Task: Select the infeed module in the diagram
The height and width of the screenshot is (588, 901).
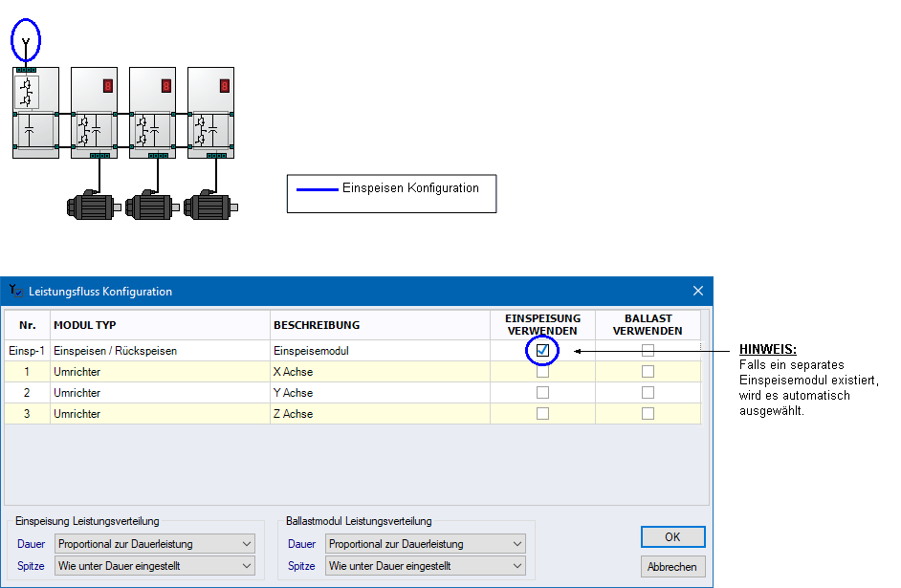Action: 36,112
